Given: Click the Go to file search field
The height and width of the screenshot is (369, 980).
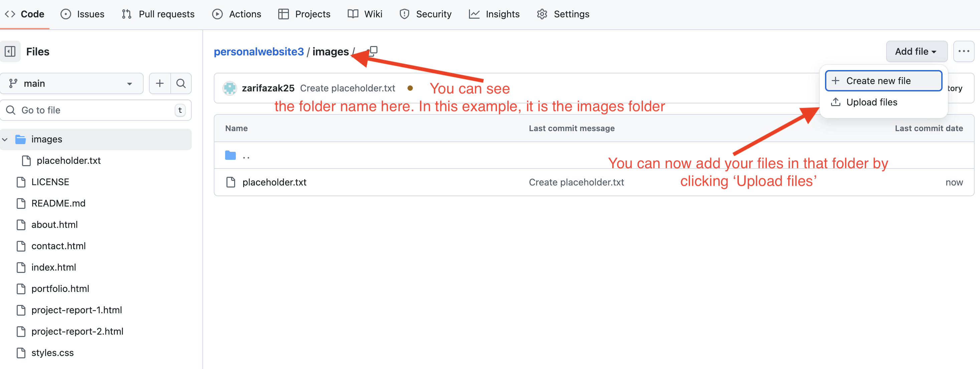Looking at the screenshot, I should click(95, 110).
